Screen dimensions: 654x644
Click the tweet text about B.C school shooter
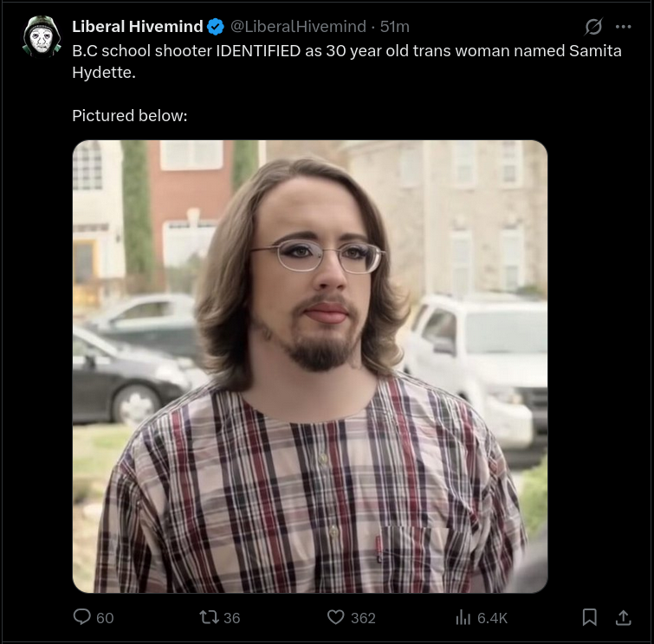pyautogui.click(x=346, y=61)
